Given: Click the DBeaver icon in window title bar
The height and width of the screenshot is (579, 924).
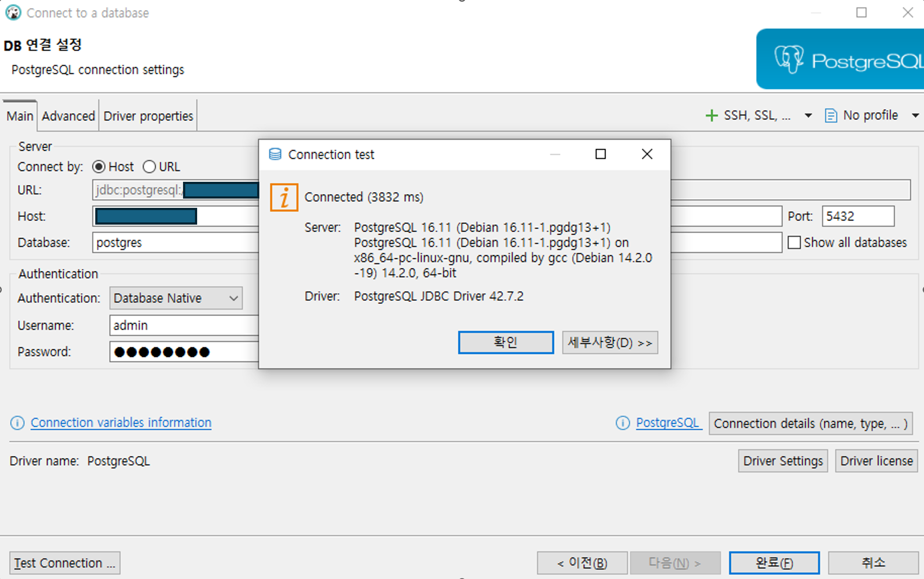Looking at the screenshot, I should pyautogui.click(x=13, y=13).
